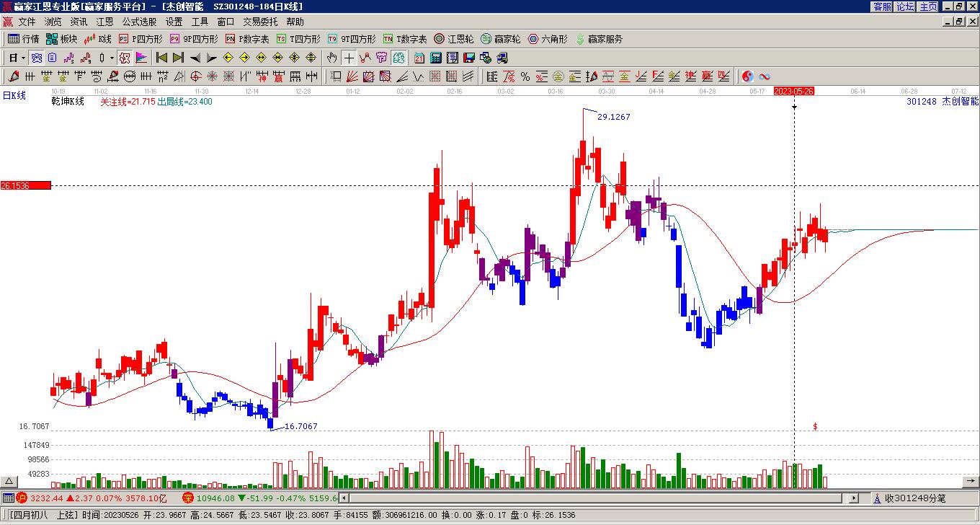Screen dimensions: 980x525
Task: Jump to first bar with skip-to-start icon
Action: 162,58
